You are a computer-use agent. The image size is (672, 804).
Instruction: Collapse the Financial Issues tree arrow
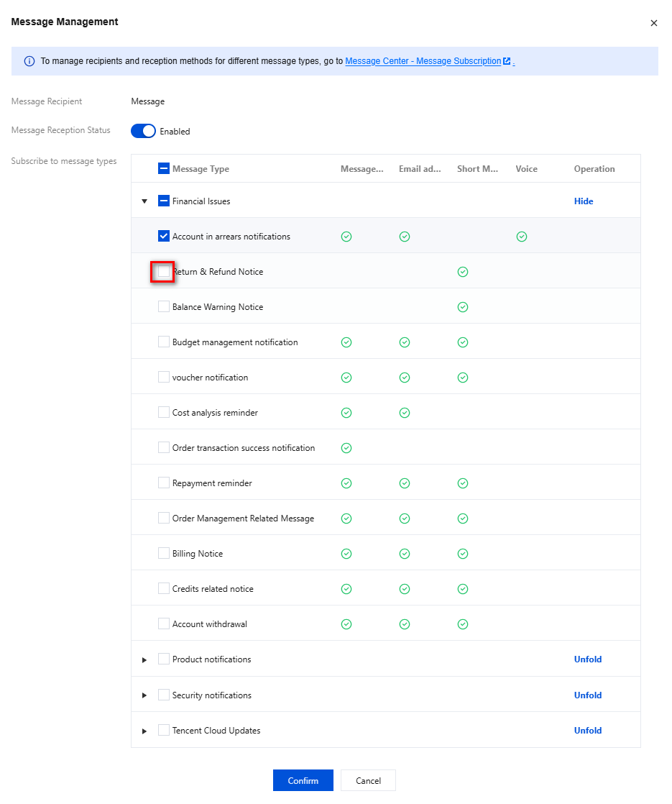(x=144, y=201)
